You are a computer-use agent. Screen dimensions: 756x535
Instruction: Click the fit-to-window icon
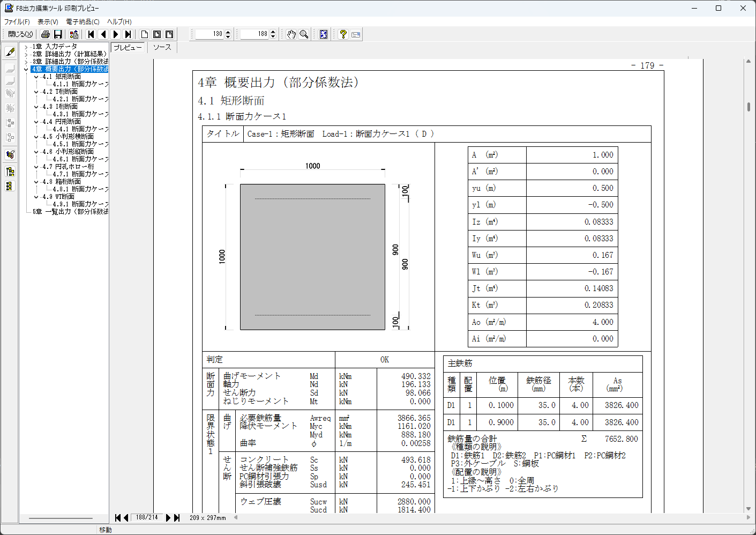(x=324, y=34)
